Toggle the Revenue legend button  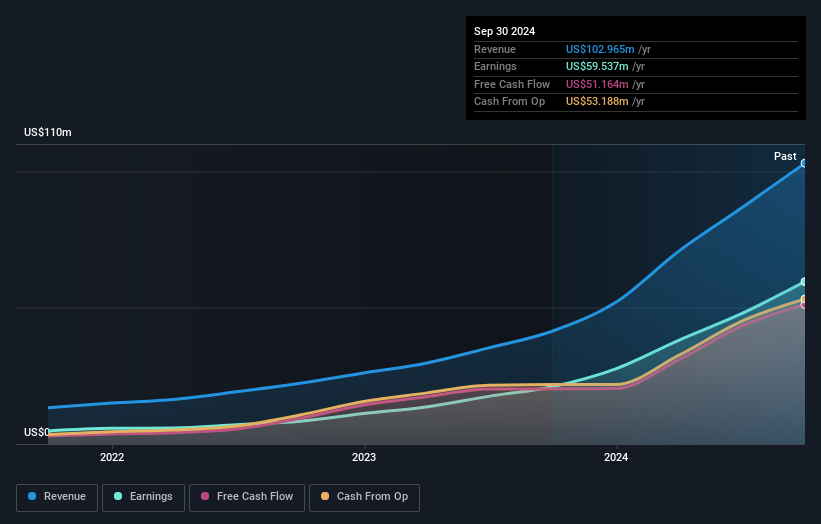57,497
